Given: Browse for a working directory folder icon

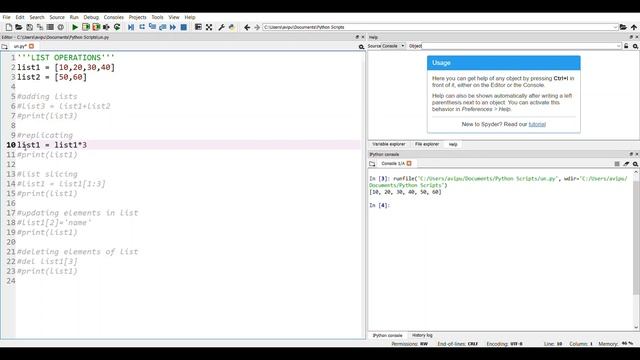Looking at the screenshot, I should click(623, 27).
